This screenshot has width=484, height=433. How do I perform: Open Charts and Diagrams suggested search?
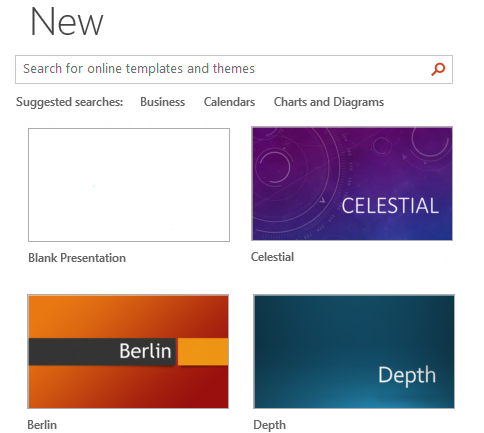[x=329, y=102]
